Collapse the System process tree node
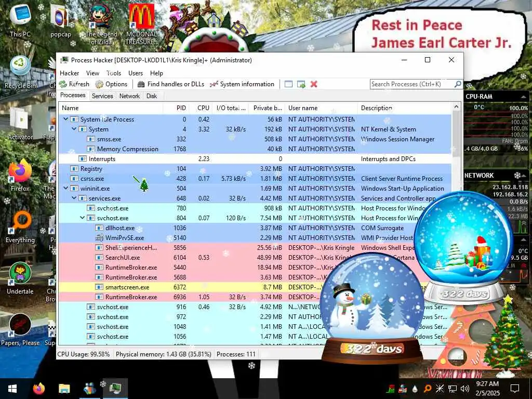 click(74, 129)
